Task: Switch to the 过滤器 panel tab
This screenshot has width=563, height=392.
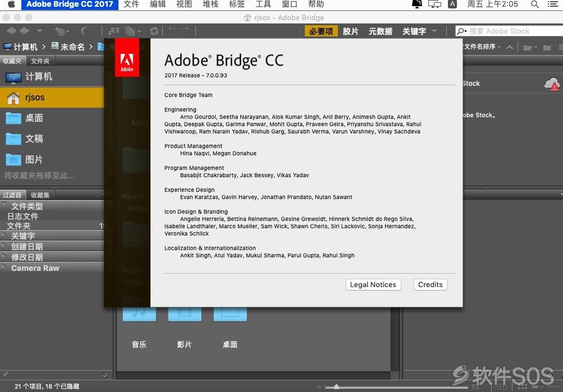Action: (12, 195)
